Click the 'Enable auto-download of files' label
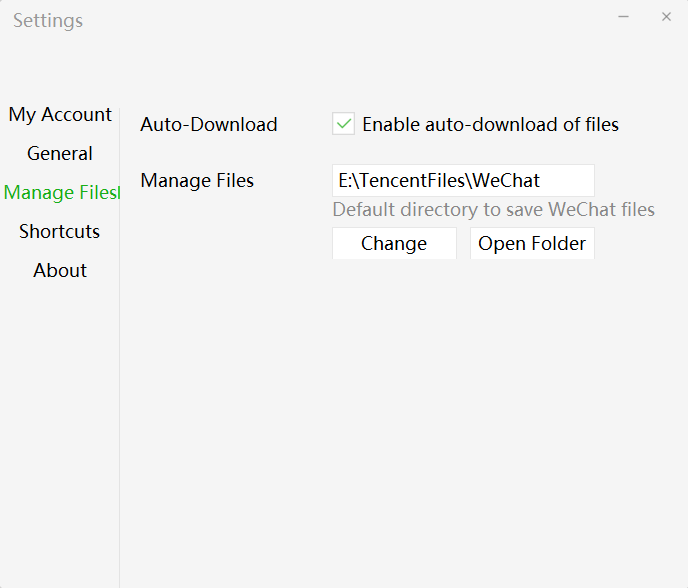The height and width of the screenshot is (588, 688). coord(490,125)
